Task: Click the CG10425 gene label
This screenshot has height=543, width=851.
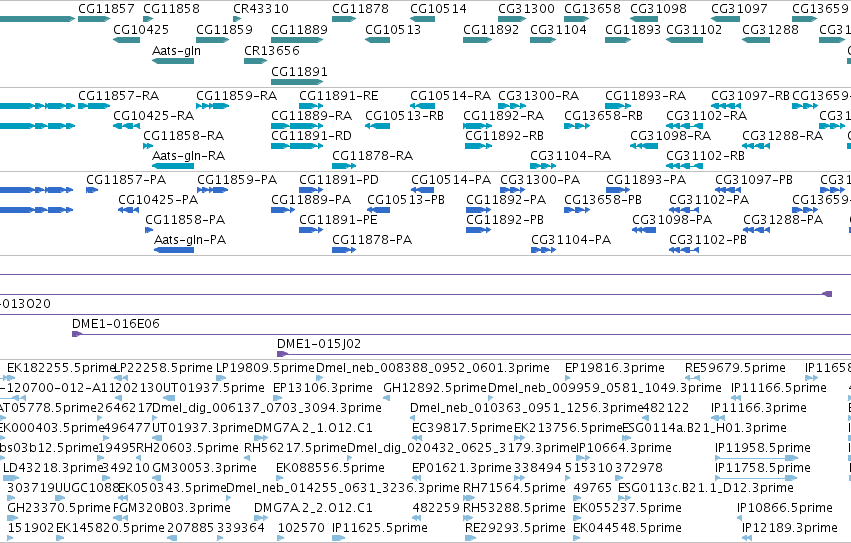Action: [141, 29]
